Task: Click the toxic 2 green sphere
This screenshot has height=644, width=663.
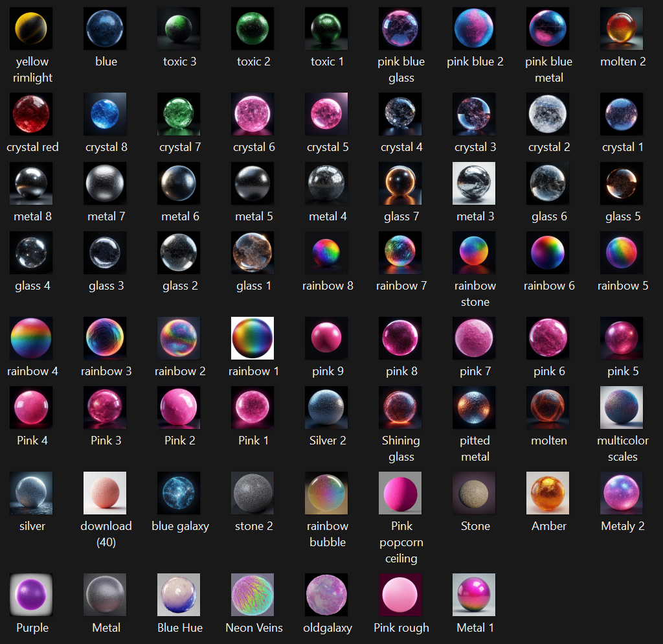Action: point(253,29)
